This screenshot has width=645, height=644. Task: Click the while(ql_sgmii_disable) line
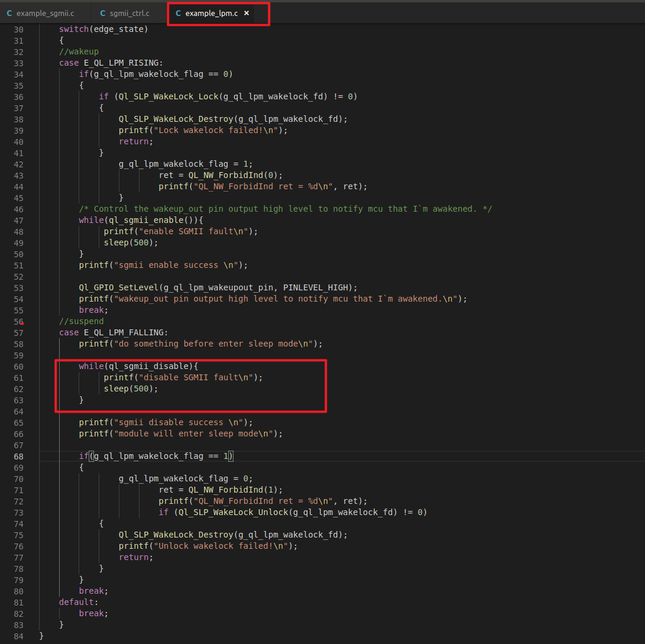click(x=138, y=366)
